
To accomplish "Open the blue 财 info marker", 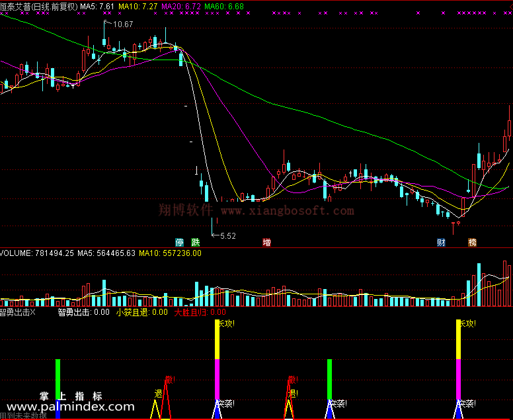I will 441,243.
